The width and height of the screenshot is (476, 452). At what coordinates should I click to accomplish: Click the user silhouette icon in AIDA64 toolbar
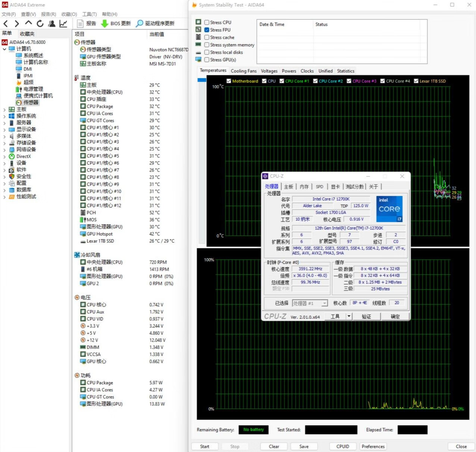51,23
